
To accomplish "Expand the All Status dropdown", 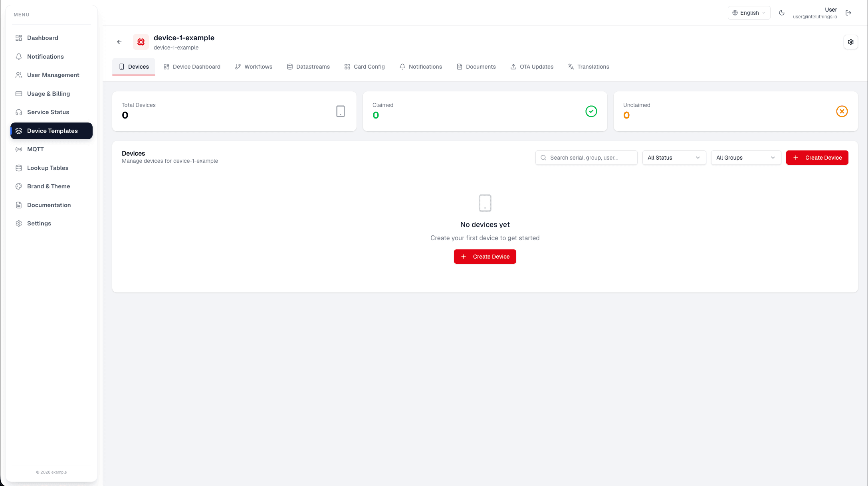I will tap(674, 158).
